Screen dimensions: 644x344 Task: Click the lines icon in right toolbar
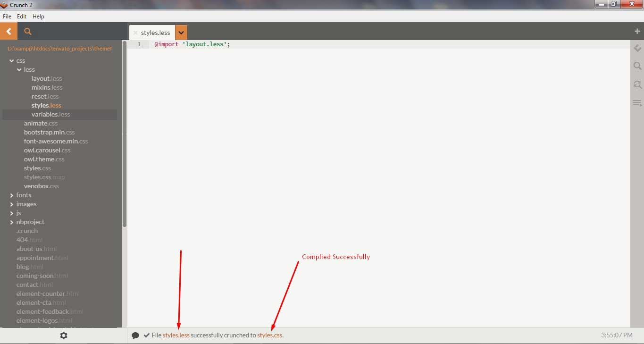tap(637, 102)
